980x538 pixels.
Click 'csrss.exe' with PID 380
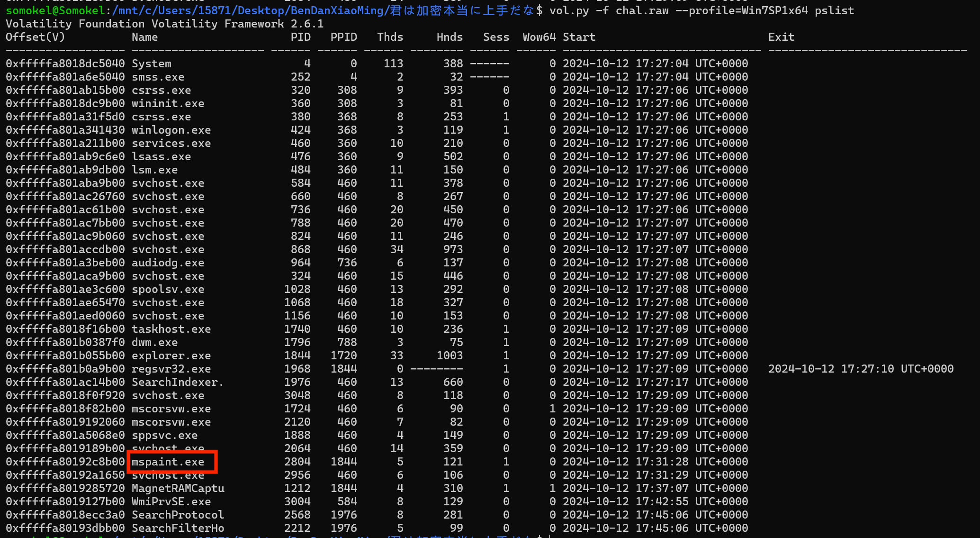tap(162, 117)
